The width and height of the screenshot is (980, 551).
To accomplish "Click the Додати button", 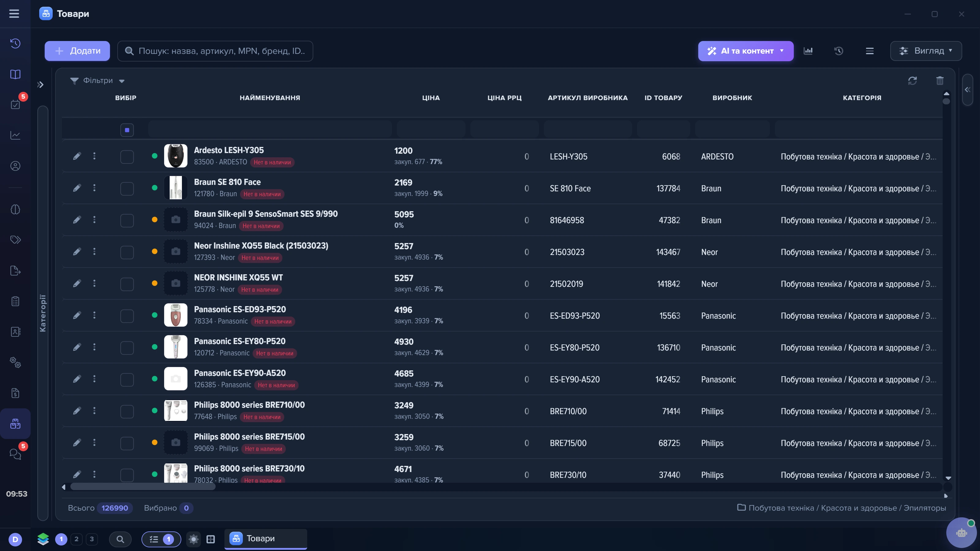I will tap(77, 51).
